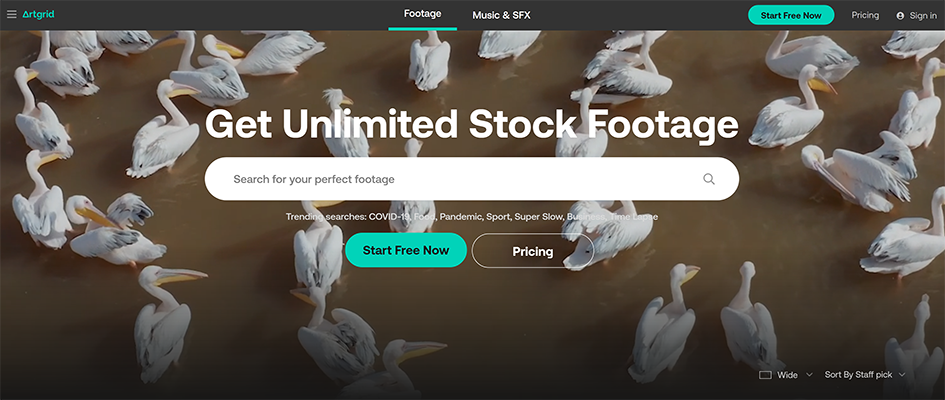Open Pricing link in top navigation
The height and width of the screenshot is (400, 945).
tap(865, 15)
